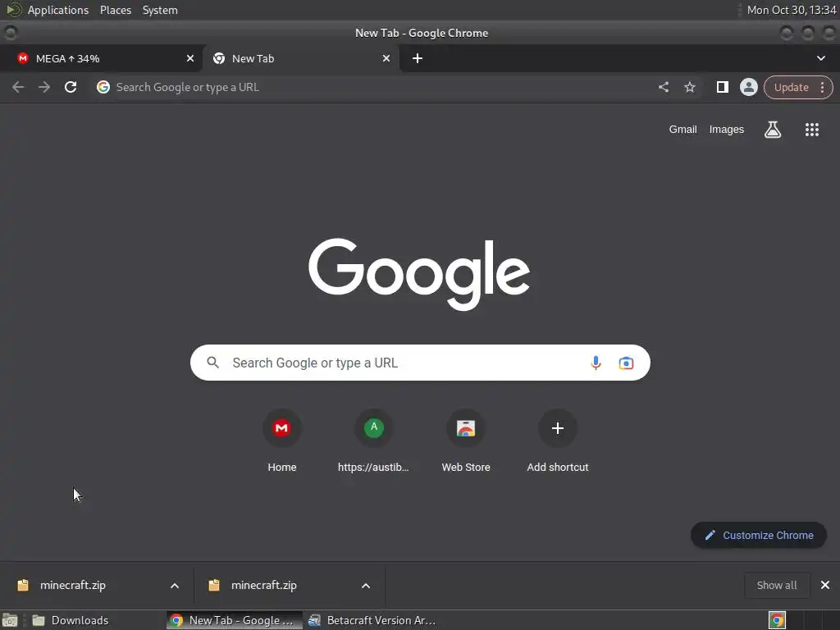Open the Applications menu
This screenshot has height=630, width=840.
click(x=58, y=10)
